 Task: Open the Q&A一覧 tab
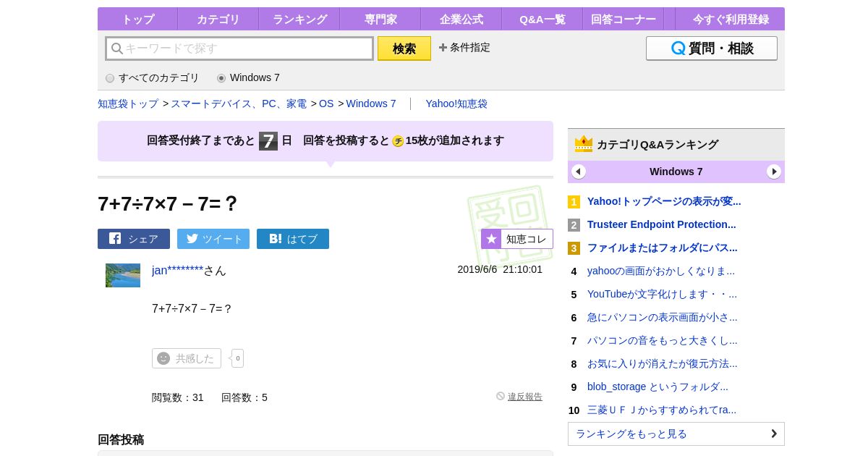(x=542, y=20)
